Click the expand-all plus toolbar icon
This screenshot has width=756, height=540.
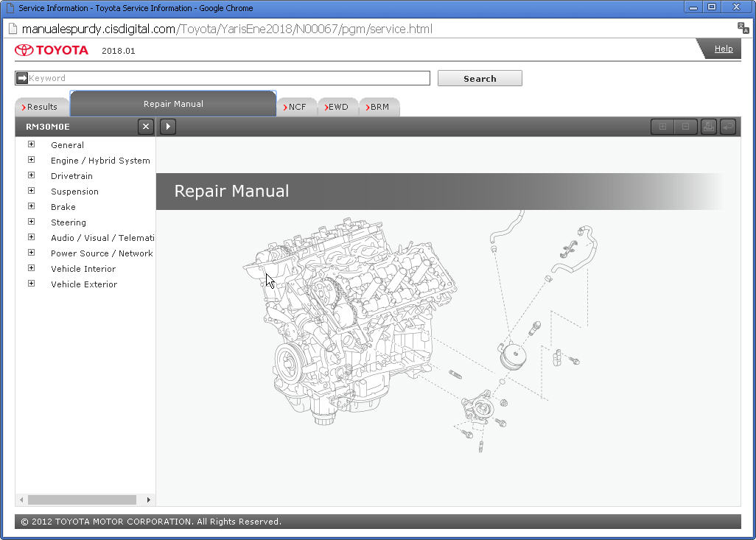[662, 127]
